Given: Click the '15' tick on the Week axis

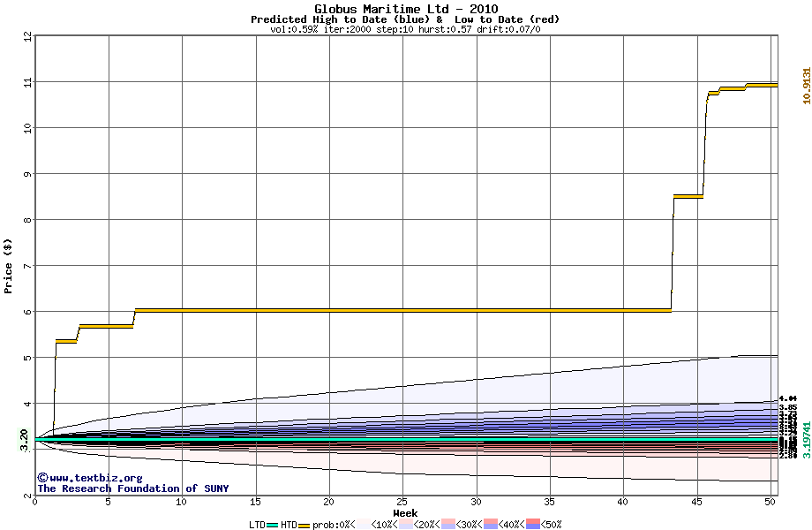Looking at the screenshot, I should [x=255, y=502].
